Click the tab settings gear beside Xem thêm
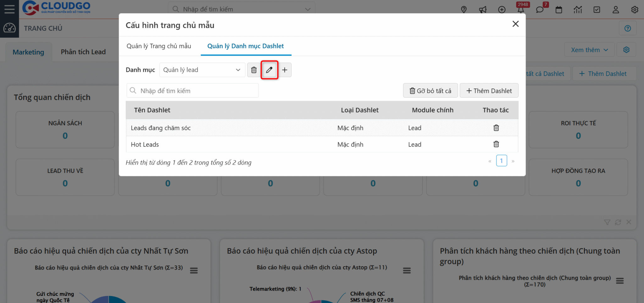This screenshot has height=303, width=644. coord(626,50)
